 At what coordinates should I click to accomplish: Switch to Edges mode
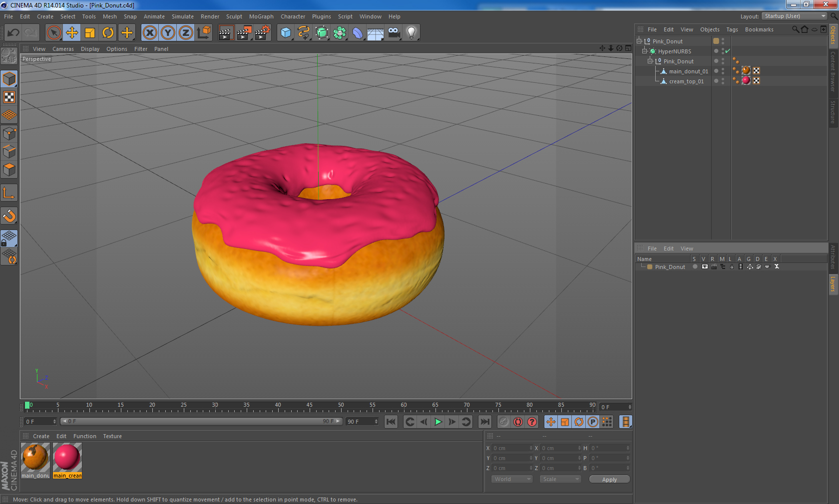click(9, 152)
